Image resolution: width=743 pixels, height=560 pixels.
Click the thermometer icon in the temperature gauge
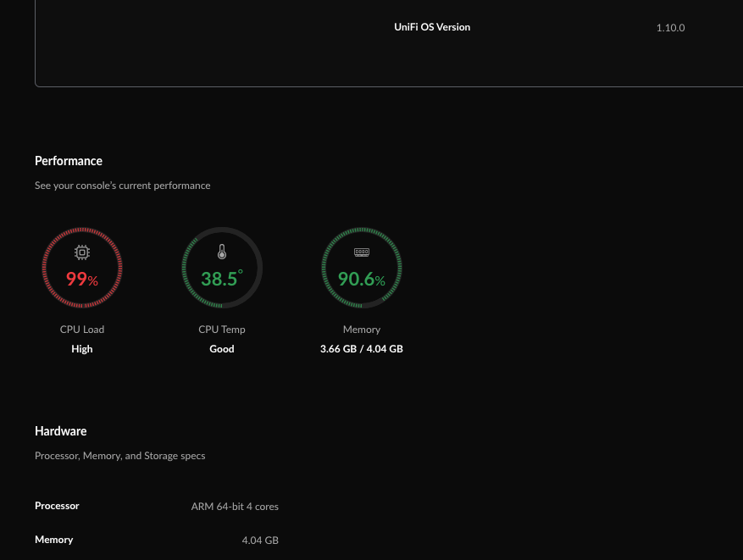tap(222, 252)
